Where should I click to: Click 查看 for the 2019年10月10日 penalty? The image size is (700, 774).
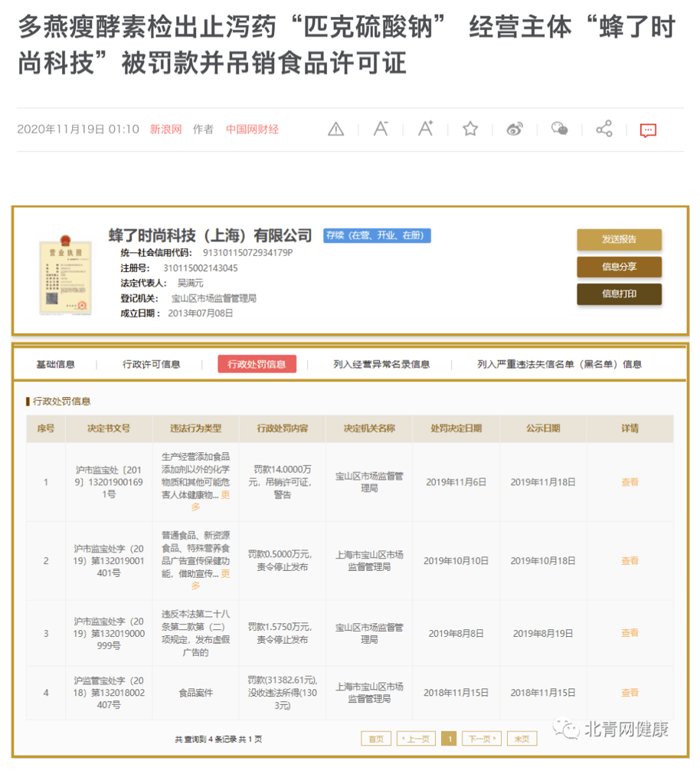point(630,561)
